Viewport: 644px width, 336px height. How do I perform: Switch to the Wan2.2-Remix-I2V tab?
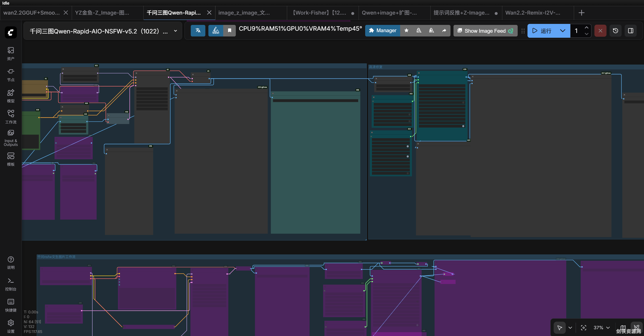[x=533, y=13]
